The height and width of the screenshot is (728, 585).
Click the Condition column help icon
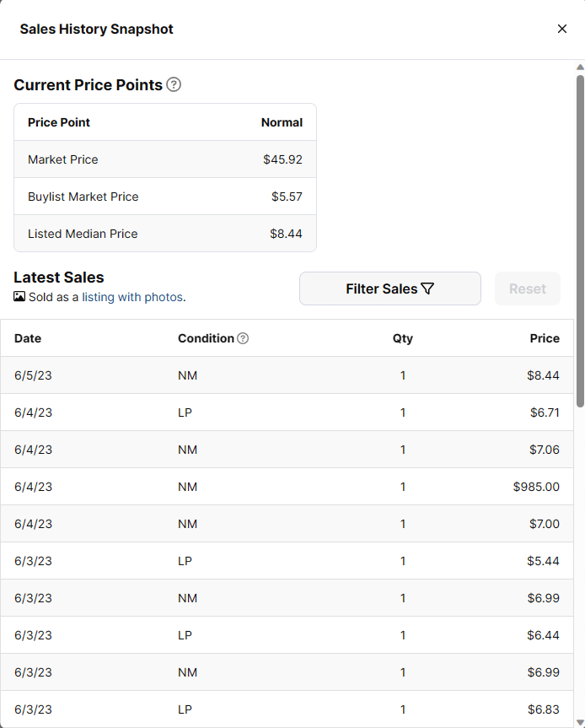tap(243, 338)
